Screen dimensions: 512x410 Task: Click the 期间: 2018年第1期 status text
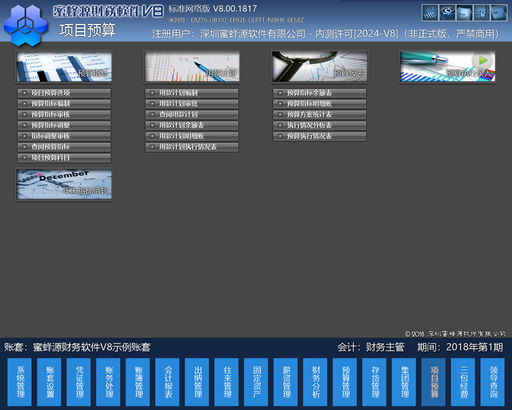(460, 347)
